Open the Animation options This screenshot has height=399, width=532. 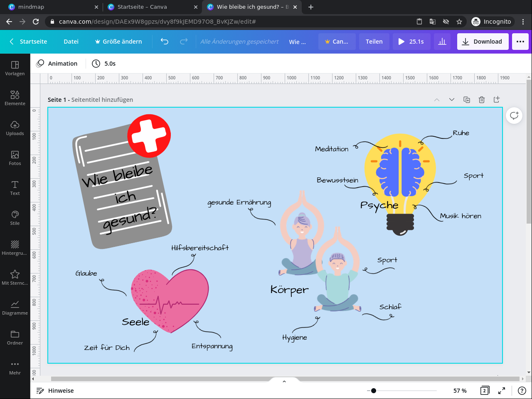pyautogui.click(x=57, y=64)
